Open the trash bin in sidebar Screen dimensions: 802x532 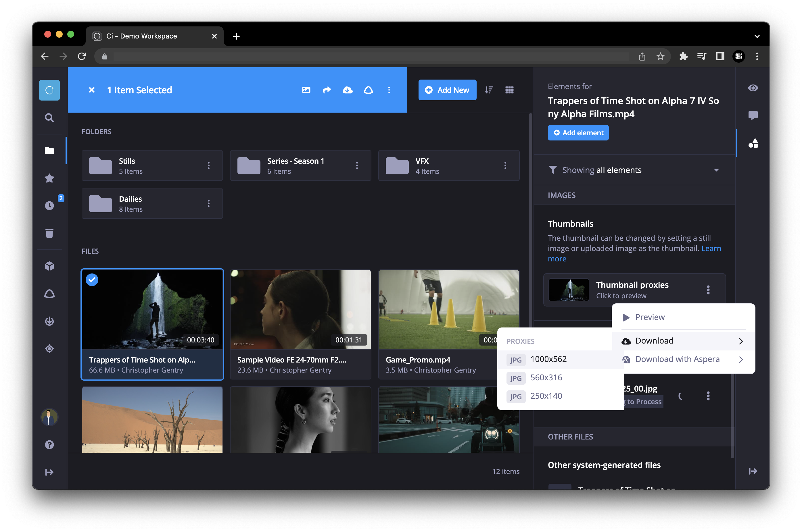(49, 233)
